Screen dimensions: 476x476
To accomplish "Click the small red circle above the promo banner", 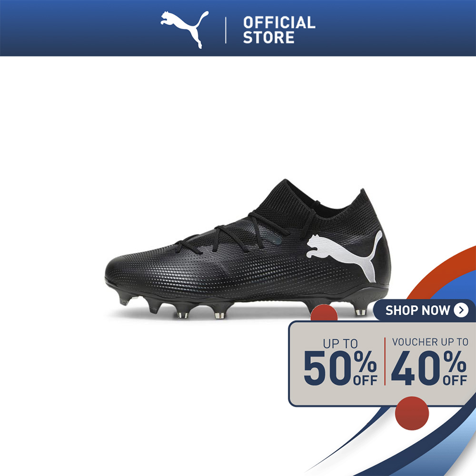I will pyautogui.click(x=324, y=313).
